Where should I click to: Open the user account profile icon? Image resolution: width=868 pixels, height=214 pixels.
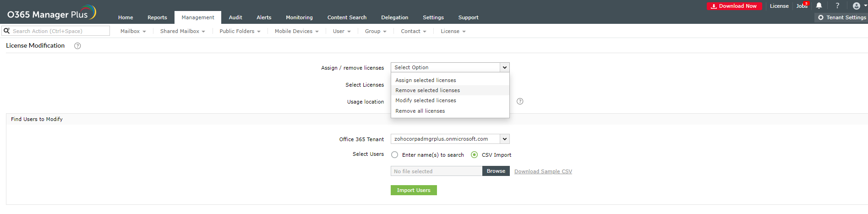(857, 6)
